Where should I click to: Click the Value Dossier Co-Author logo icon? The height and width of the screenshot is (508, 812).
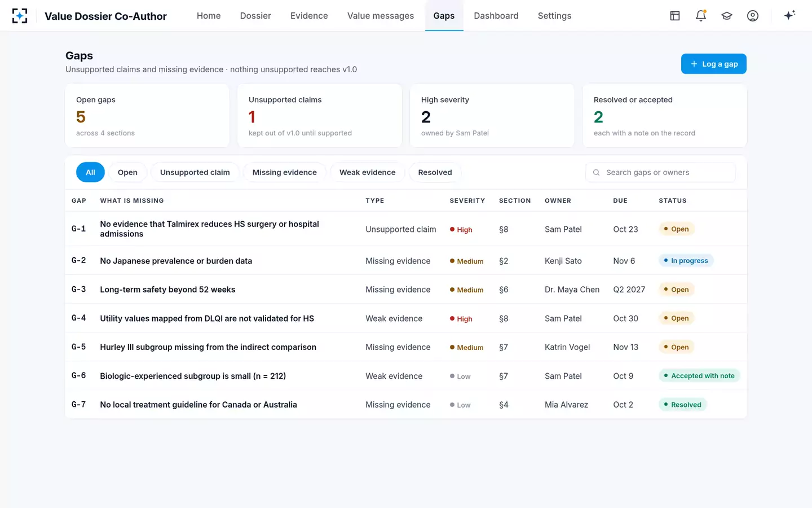click(20, 16)
